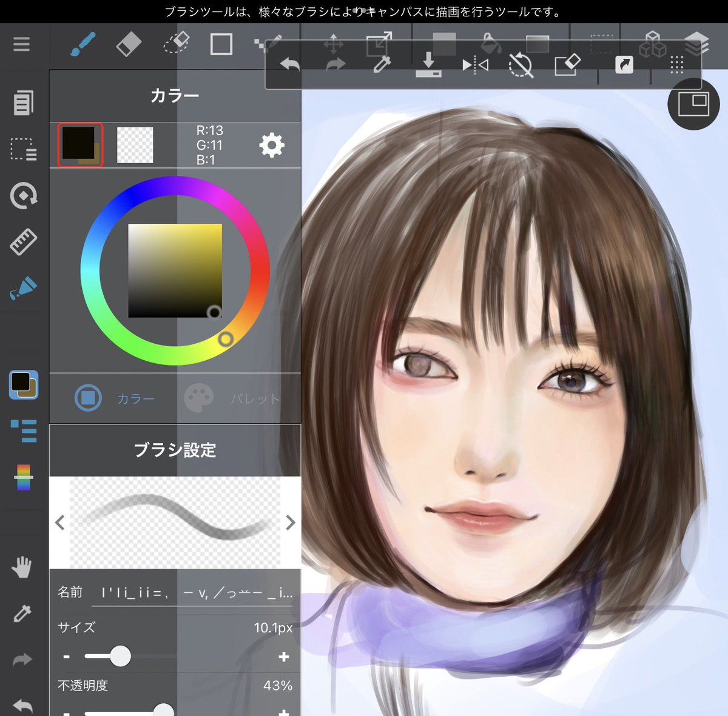
Task: Tap the R:13 G:11 B:1 readout
Action: coord(209,146)
